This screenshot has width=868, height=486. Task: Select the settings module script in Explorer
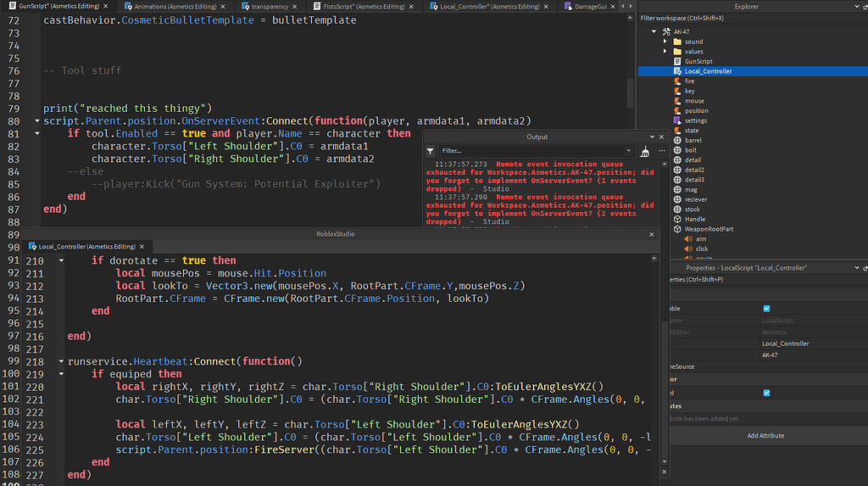pyautogui.click(x=695, y=120)
